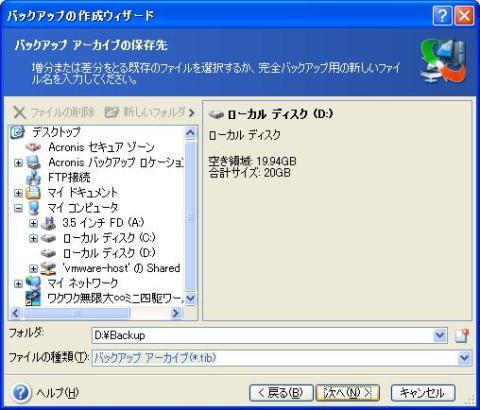
Task: Click the 合計サイズ: 20GB text
Action: tap(250, 173)
